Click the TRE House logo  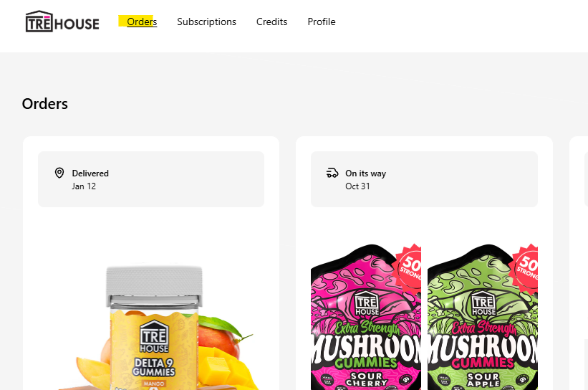click(x=62, y=22)
